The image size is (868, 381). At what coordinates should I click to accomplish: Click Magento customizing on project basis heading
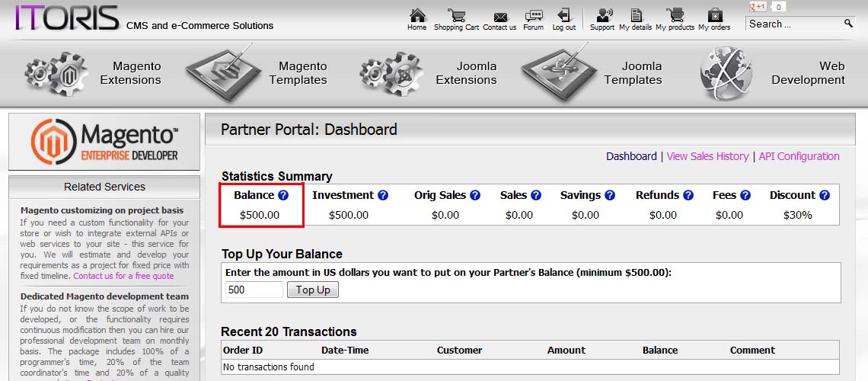(103, 210)
